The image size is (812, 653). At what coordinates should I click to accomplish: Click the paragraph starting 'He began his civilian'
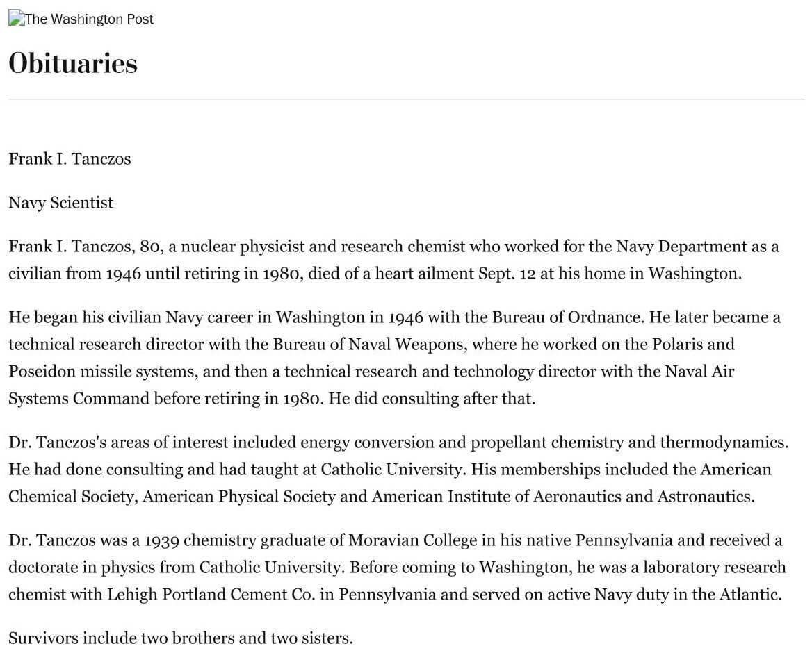(395, 358)
